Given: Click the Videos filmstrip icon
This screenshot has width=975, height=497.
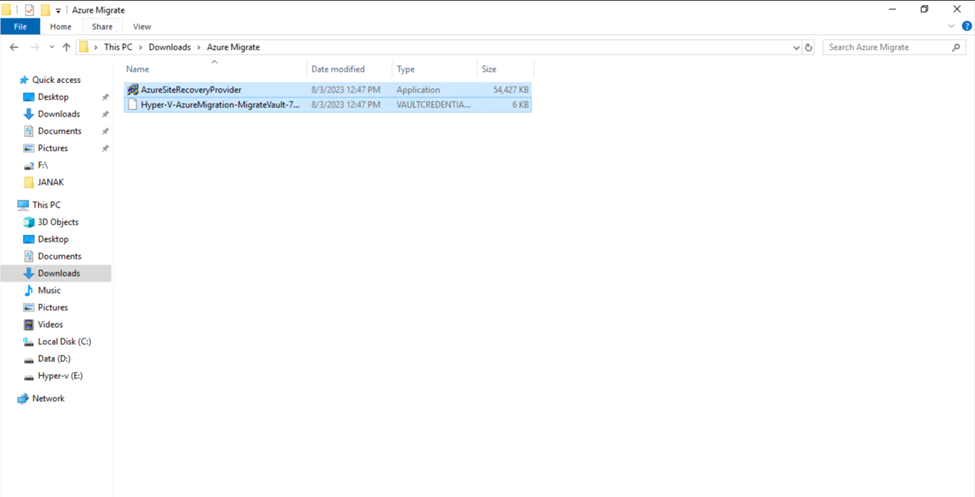Looking at the screenshot, I should [28, 325].
